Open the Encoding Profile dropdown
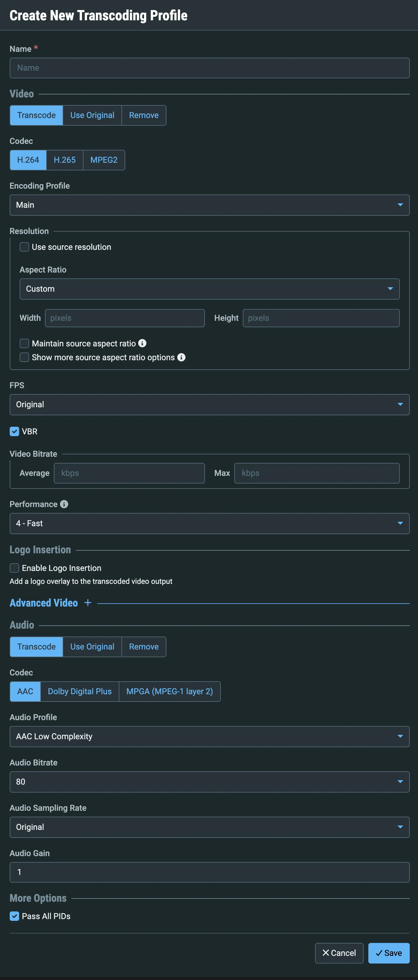Image resolution: width=418 pixels, height=980 pixels. (209, 205)
